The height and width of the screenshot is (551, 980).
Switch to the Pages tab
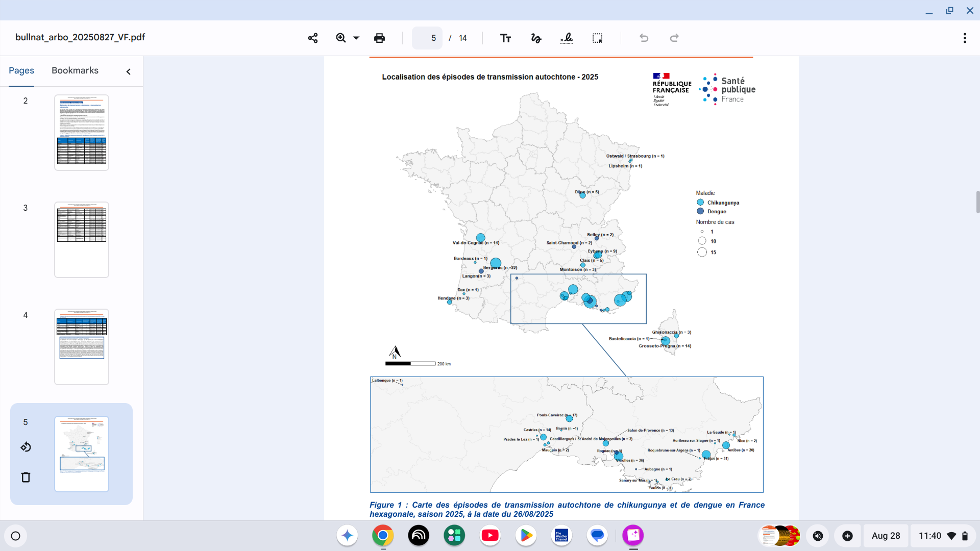pyautogui.click(x=21, y=70)
